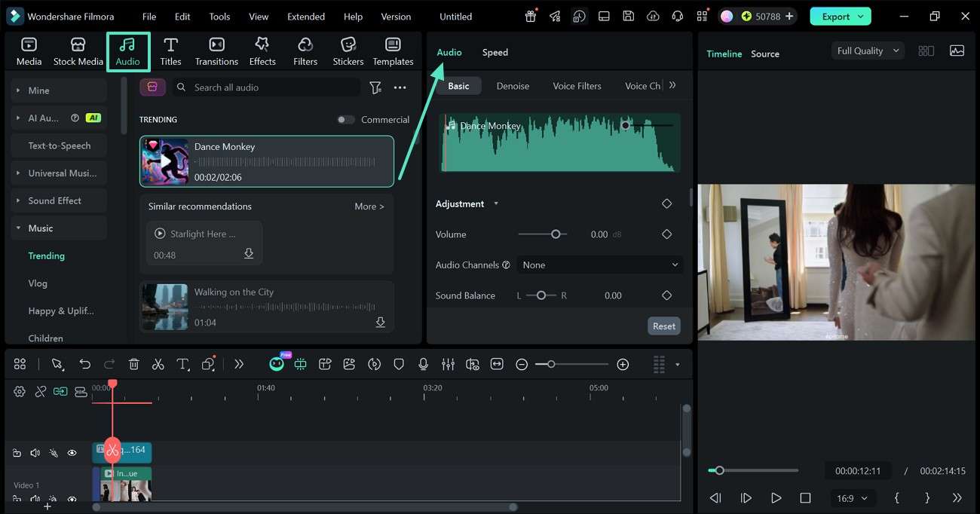
Task: Undo the last action
Action: click(x=84, y=364)
